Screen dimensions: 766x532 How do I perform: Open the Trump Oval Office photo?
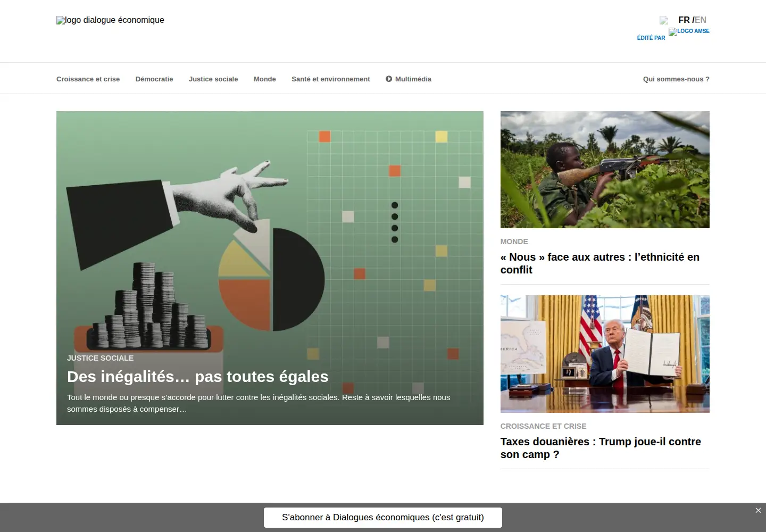(605, 354)
